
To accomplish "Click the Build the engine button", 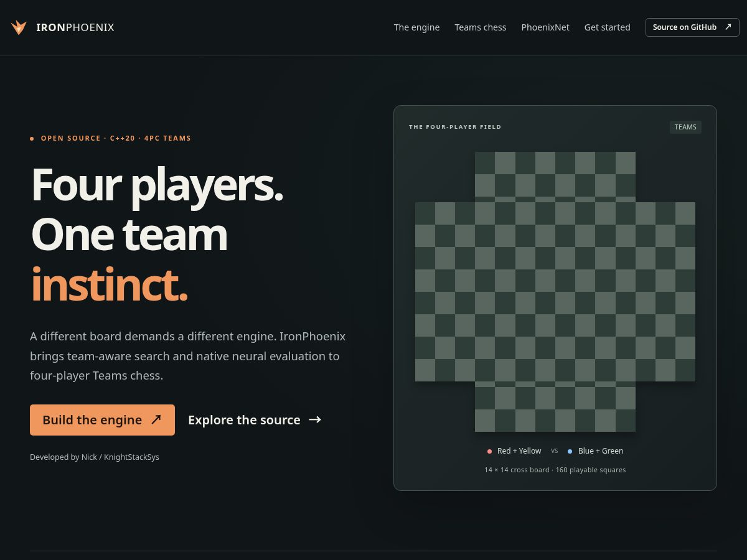I will pyautogui.click(x=102, y=420).
